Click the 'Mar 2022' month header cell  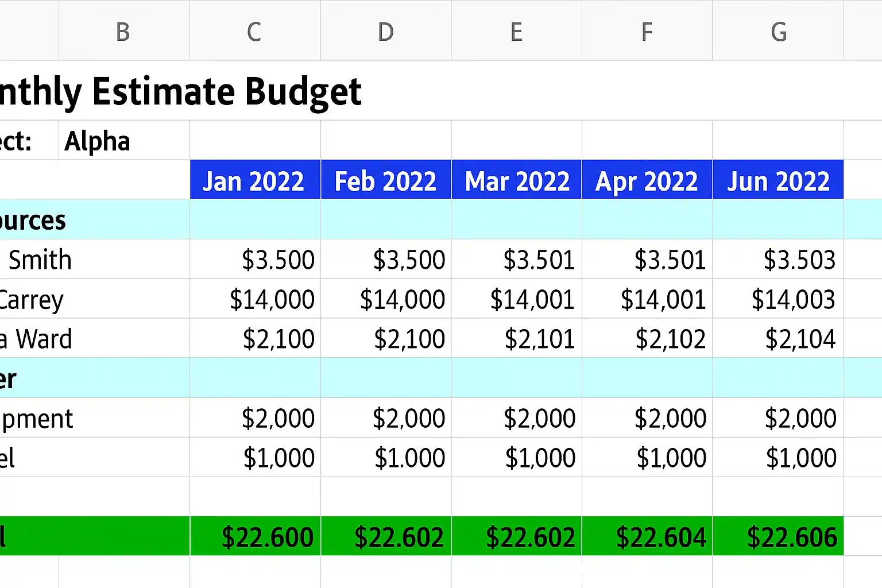[517, 180]
